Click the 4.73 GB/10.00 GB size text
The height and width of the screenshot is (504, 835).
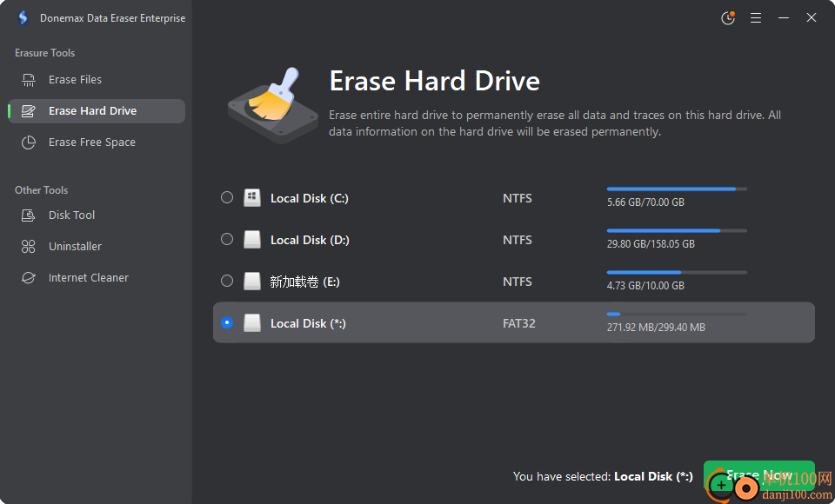coord(645,285)
